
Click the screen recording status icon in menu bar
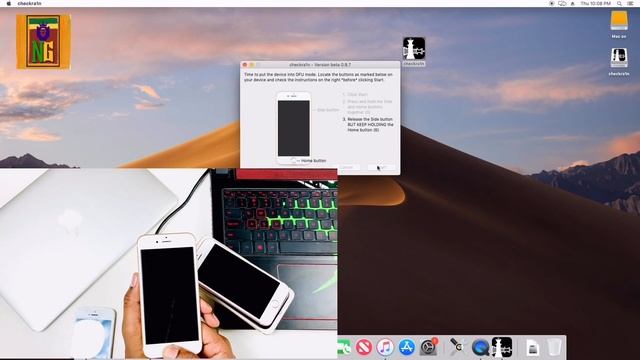[551, 3]
